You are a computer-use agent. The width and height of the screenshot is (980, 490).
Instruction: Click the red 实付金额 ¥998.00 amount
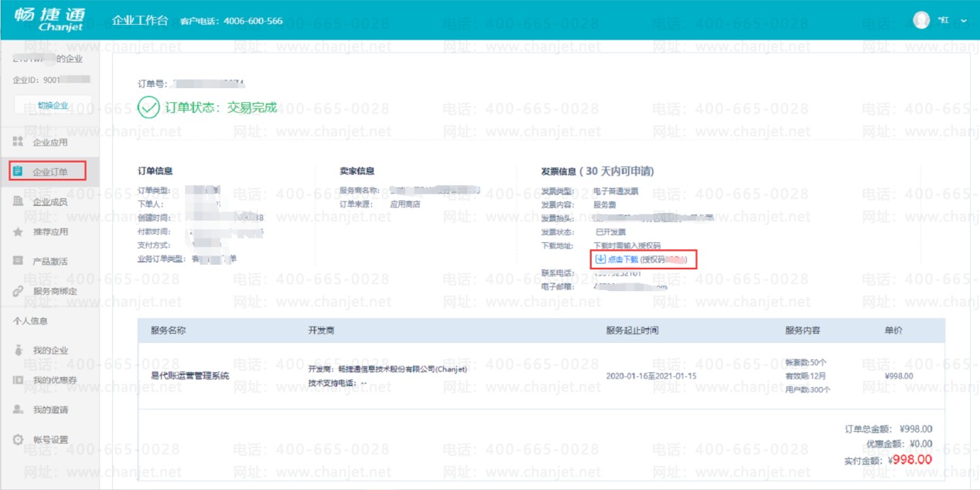(x=910, y=460)
